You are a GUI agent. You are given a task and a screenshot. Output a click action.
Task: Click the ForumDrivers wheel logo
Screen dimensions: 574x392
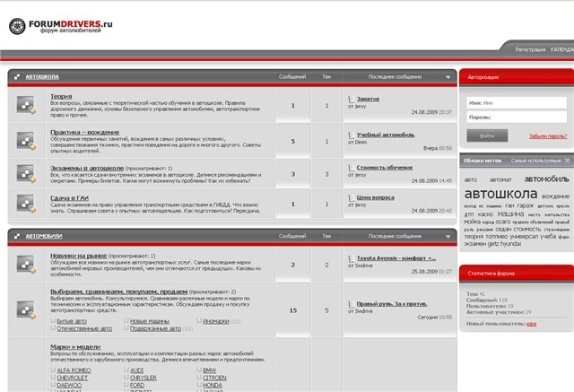[17, 26]
